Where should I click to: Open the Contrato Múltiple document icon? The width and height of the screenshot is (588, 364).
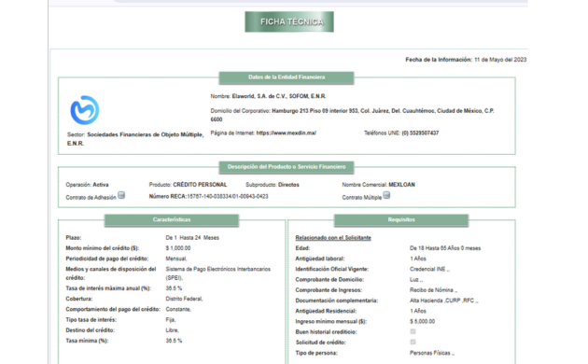(386, 195)
